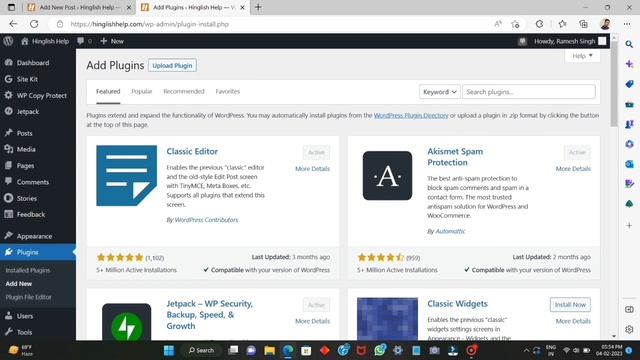The image size is (640, 360).
Task: Open the WordPress logo menu
Action: pyautogui.click(x=8, y=41)
